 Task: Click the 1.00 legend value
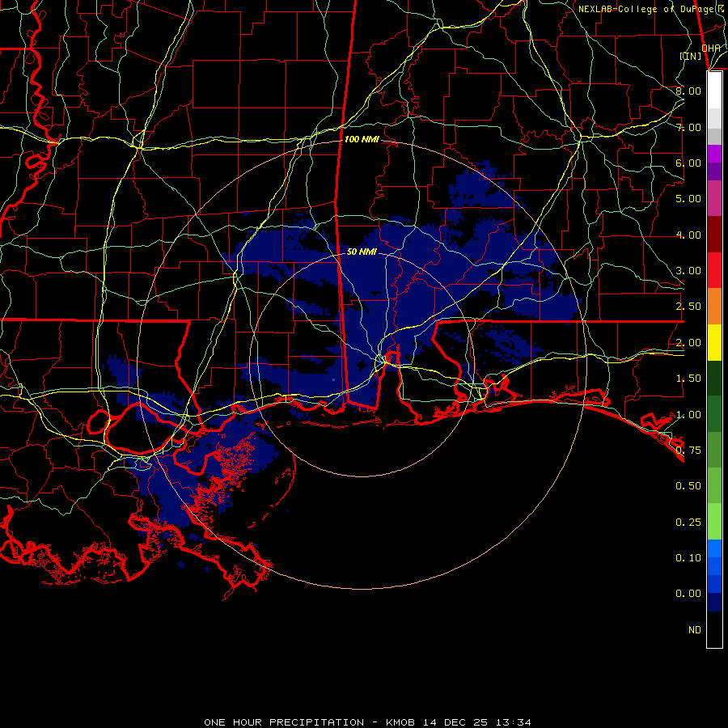[x=688, y=415]
